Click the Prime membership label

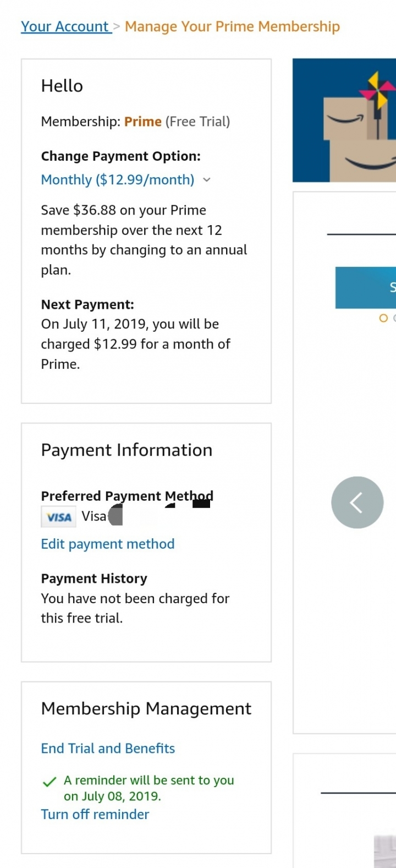click(x=143, y=122)
